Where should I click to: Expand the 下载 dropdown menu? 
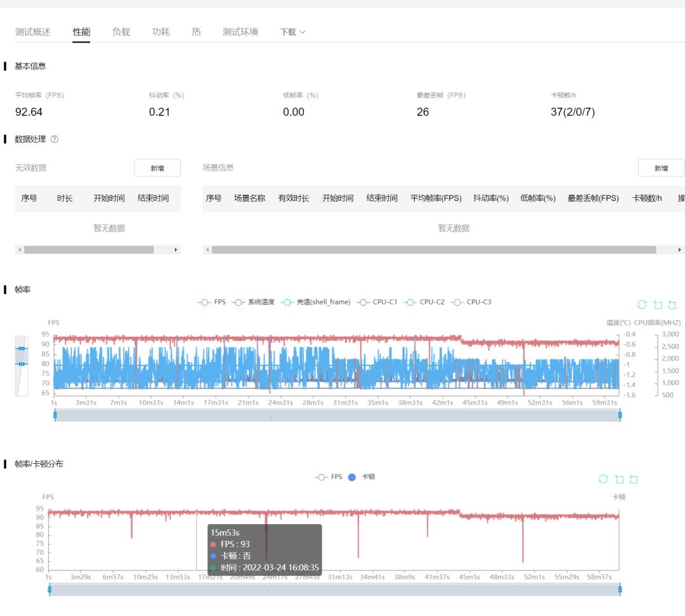click(292, 32)
